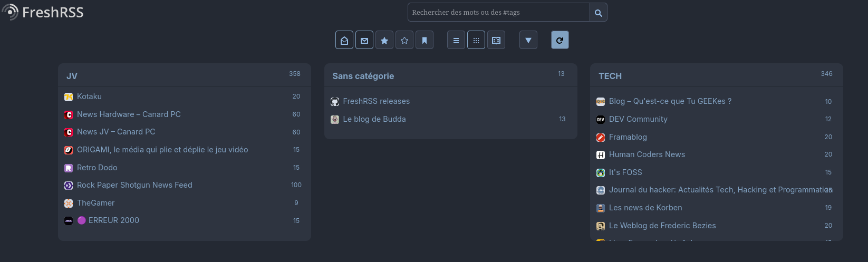Open the Kotaku feed

tap(90, 96)
